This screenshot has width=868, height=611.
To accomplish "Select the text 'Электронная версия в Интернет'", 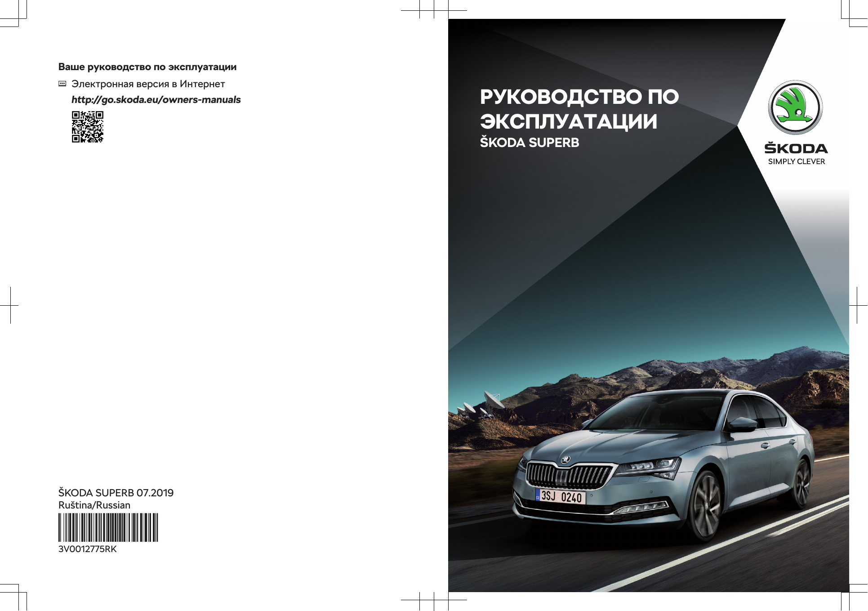I will point(148,84).
